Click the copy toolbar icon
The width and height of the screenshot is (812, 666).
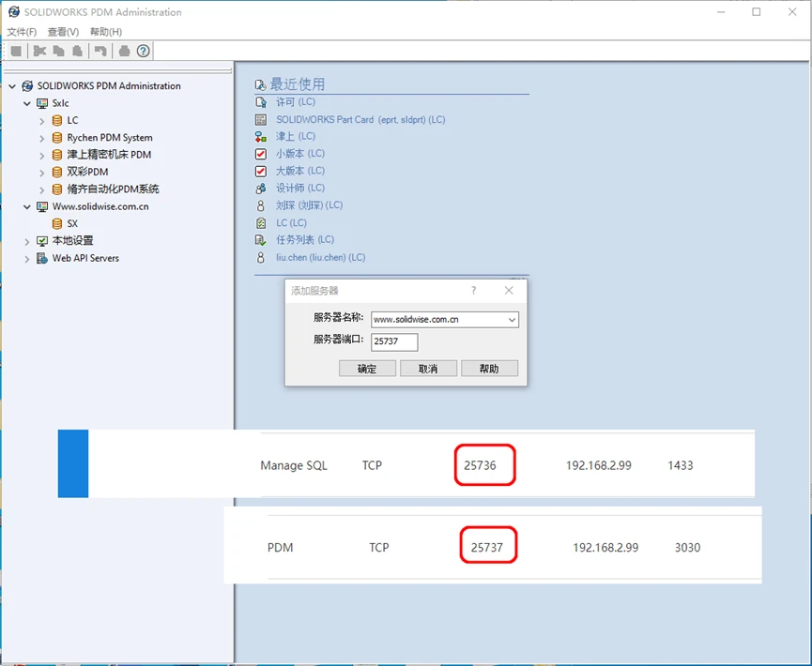[58, 51]
